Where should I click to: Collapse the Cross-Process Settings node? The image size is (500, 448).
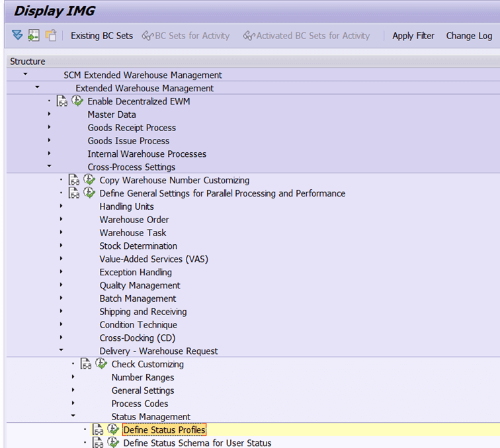(x=49, y=167)
